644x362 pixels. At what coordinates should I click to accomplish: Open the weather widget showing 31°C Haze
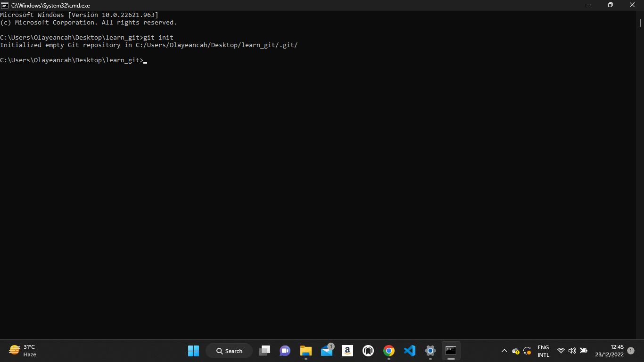(23, 351)
